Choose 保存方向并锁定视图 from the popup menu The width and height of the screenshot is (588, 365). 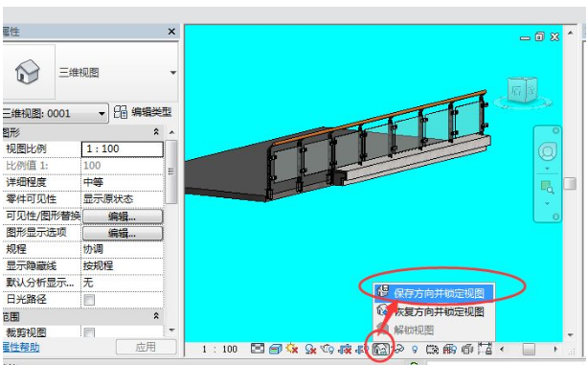pyautogui.click(x=434, y=293)
